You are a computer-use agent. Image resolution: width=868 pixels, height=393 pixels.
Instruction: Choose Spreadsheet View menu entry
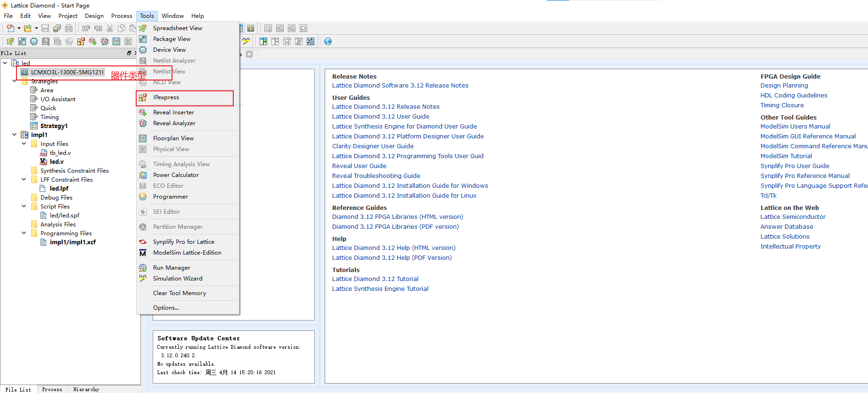(x=188, y=28)
